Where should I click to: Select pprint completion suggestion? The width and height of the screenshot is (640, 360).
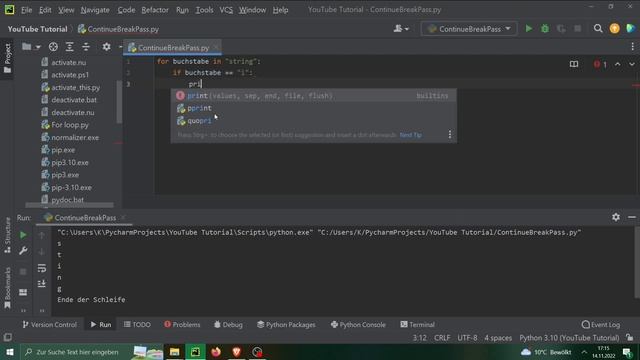point(313,108)
